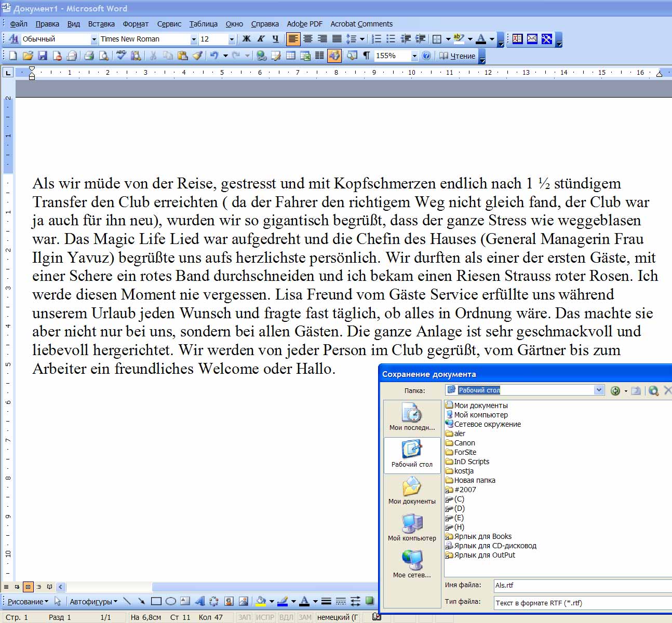Open the Тип файла file type dropdown

(x=582, y=603)
